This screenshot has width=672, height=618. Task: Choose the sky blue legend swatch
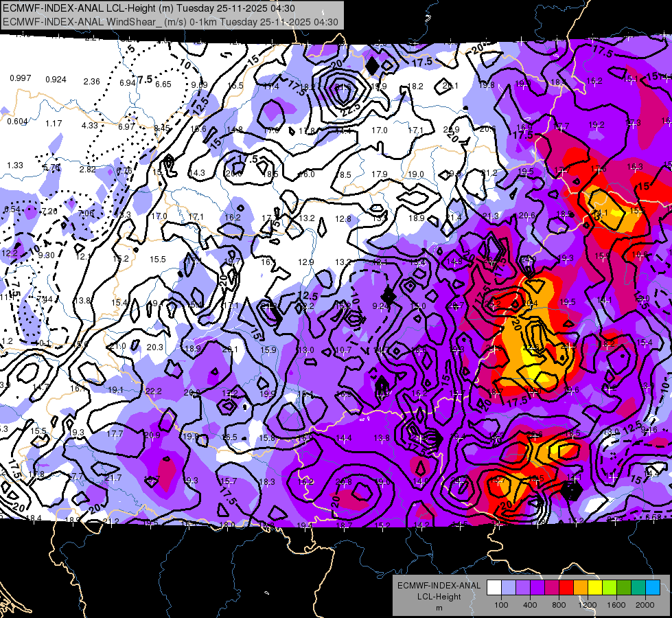coord(653,587)
